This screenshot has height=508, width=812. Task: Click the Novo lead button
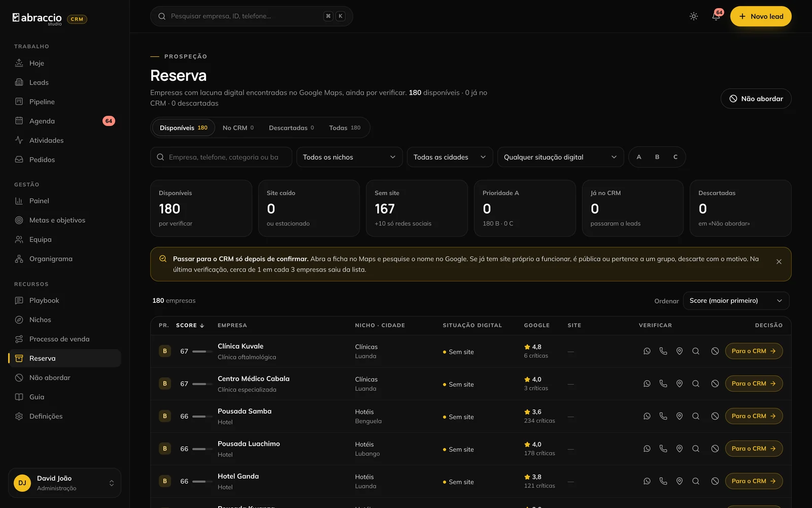pyautogui.click(x=761, y=16)
